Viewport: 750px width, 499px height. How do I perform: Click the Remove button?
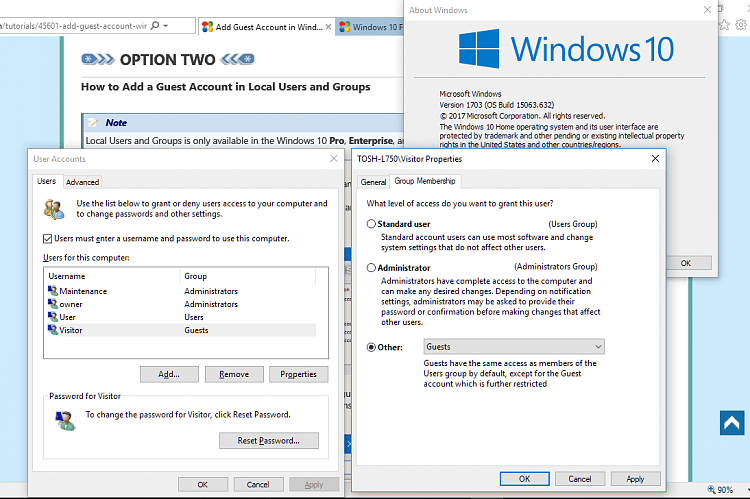[x=234, y=375]
